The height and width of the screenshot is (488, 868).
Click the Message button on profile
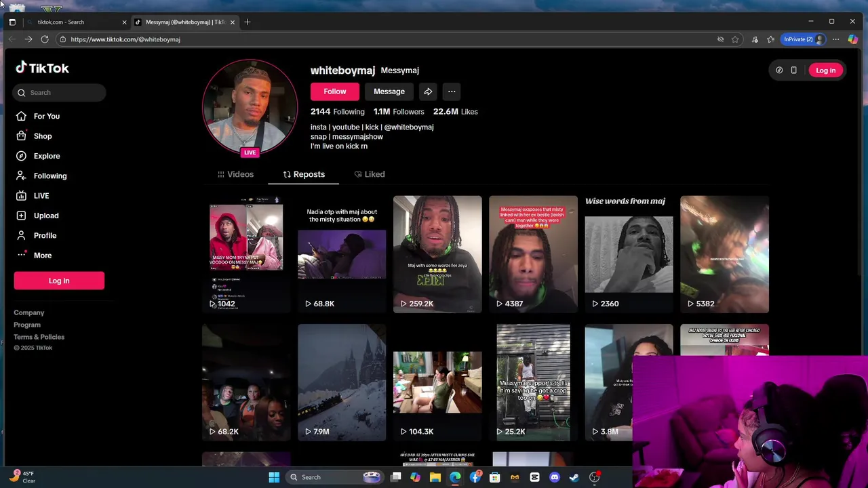click(389, 91)
